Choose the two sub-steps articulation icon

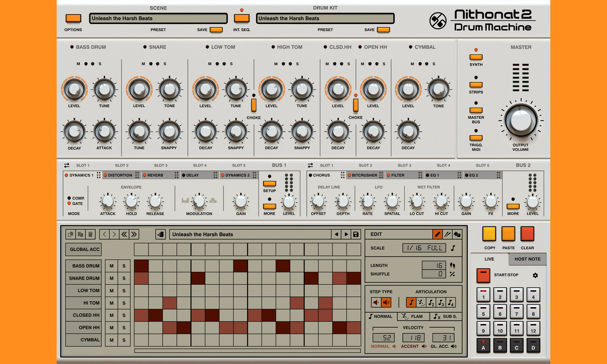point(431,302)
